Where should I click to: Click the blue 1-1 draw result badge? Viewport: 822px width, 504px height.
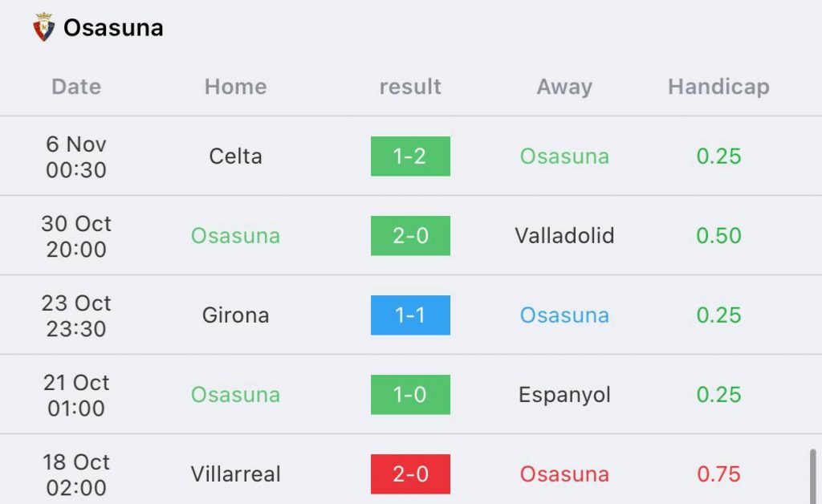point(410,315)
